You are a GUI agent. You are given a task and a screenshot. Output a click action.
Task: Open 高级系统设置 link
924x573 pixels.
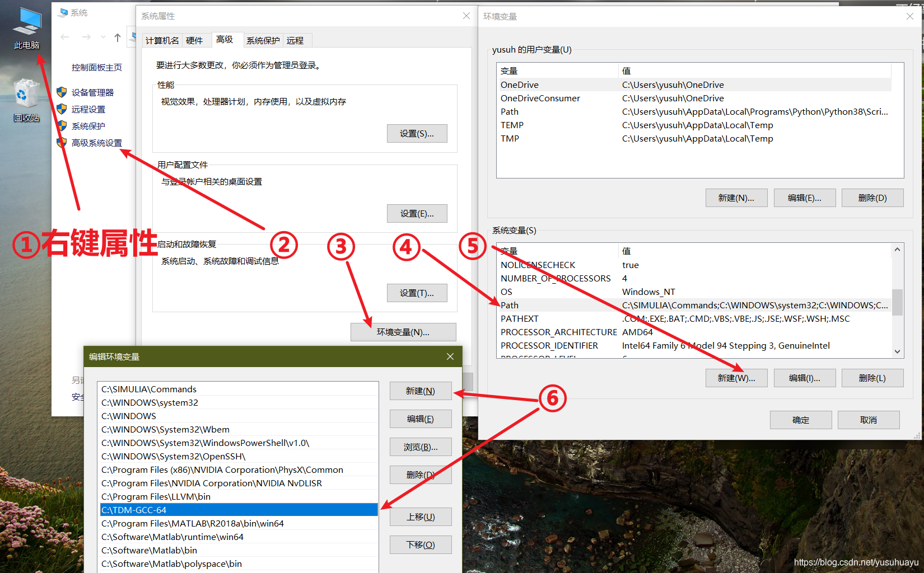[96, 143]
